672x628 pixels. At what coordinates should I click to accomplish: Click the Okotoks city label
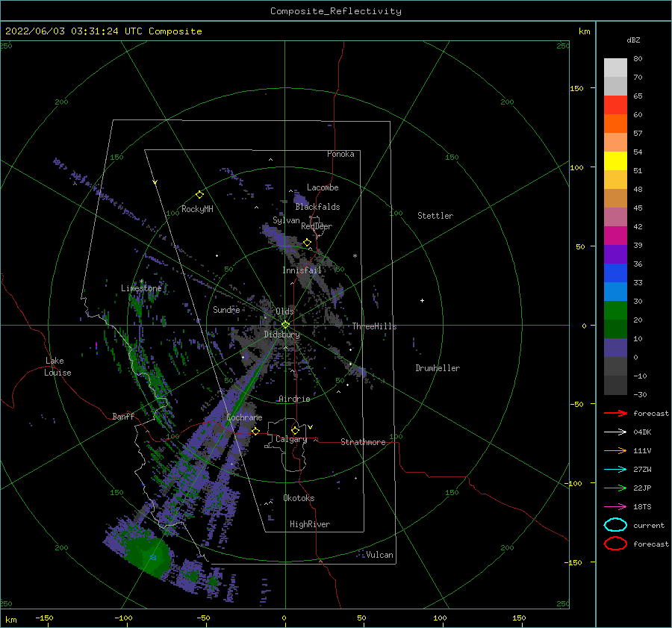pyautogui.click(x=299, y=498)
